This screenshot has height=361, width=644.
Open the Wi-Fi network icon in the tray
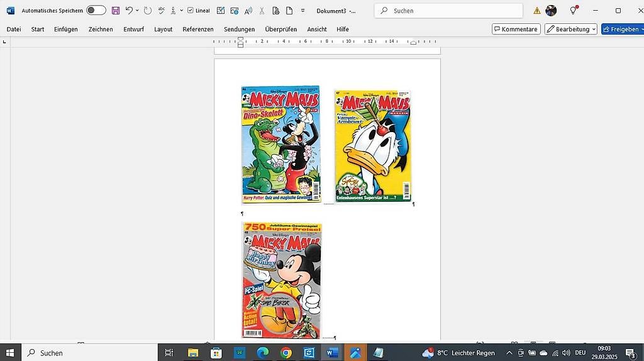point(555,353)
